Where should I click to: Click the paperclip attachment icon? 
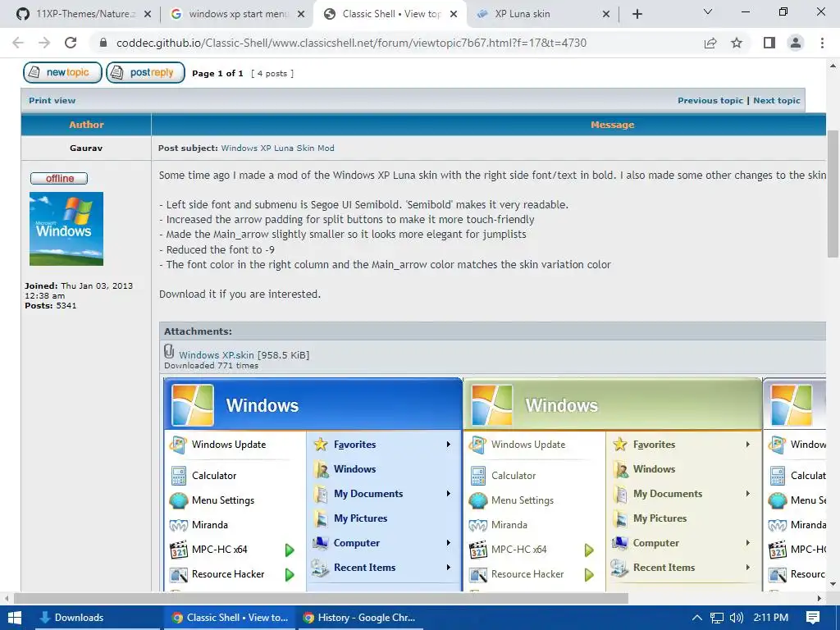[x=169, y=351]
